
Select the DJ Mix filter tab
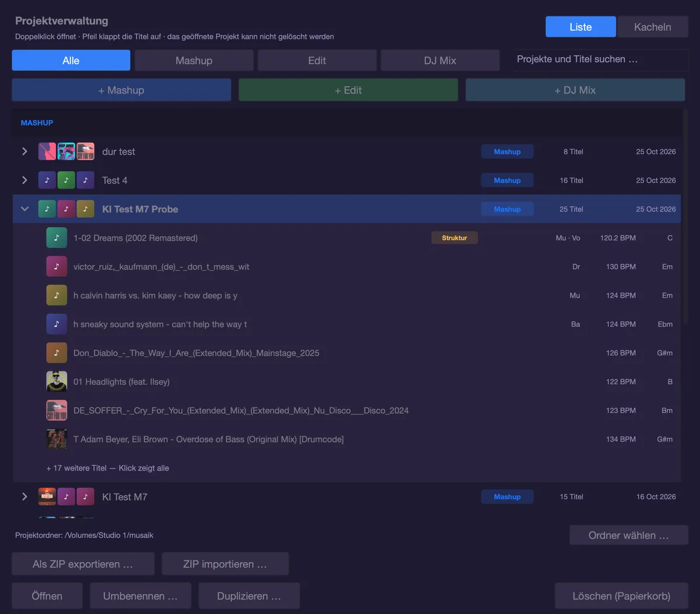click(440, 61)
